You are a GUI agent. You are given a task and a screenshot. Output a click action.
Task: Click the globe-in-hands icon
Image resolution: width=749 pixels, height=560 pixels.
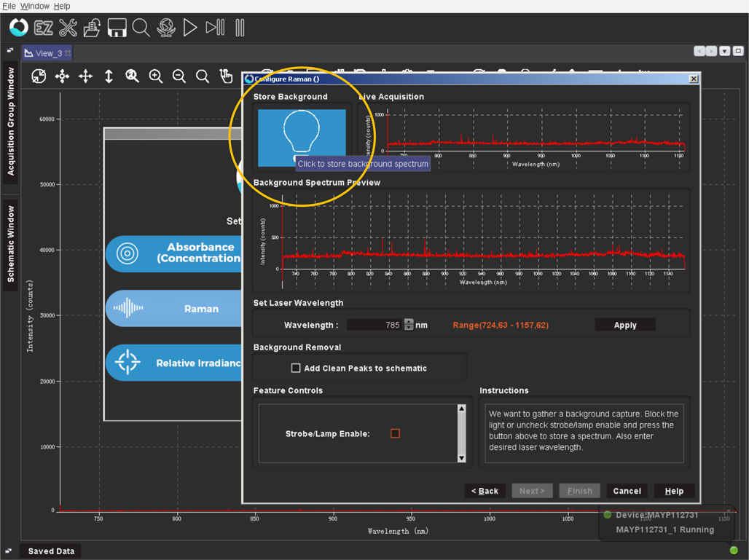click(165, 28)
